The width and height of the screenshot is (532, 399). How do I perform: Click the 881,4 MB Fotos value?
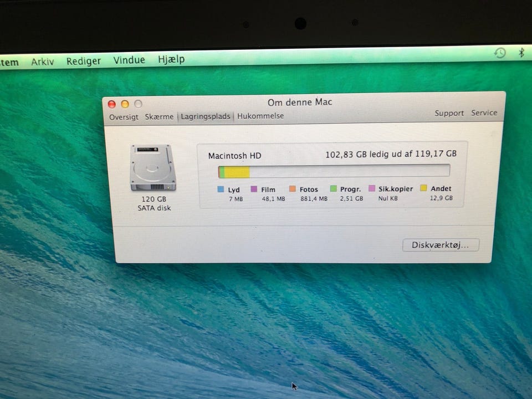314,198
